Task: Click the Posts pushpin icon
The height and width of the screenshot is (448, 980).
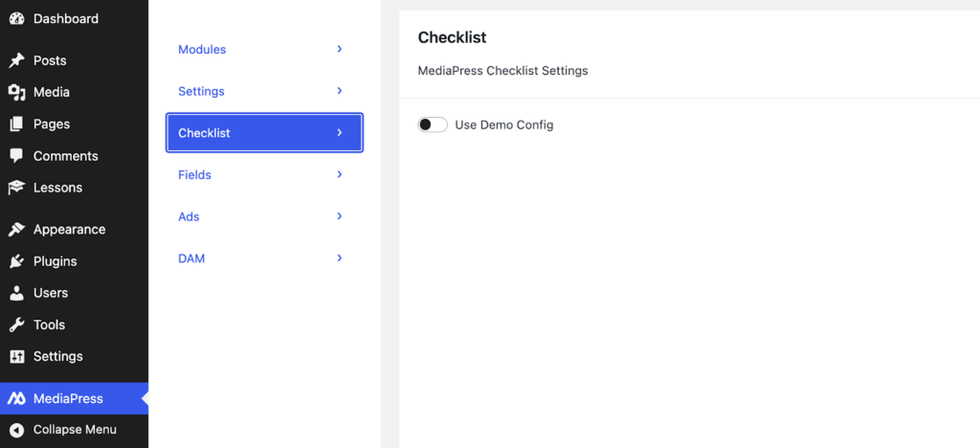Action: tap(16, 60)
